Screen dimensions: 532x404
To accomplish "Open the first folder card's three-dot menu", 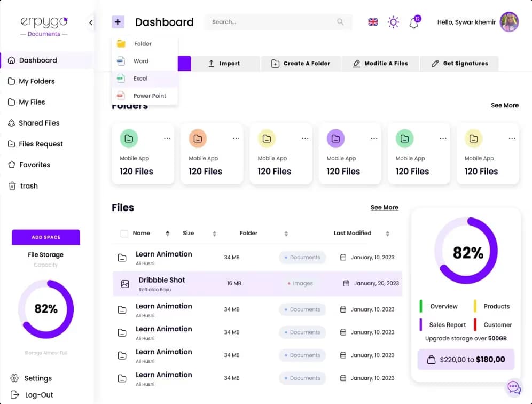I will point(167,138).
